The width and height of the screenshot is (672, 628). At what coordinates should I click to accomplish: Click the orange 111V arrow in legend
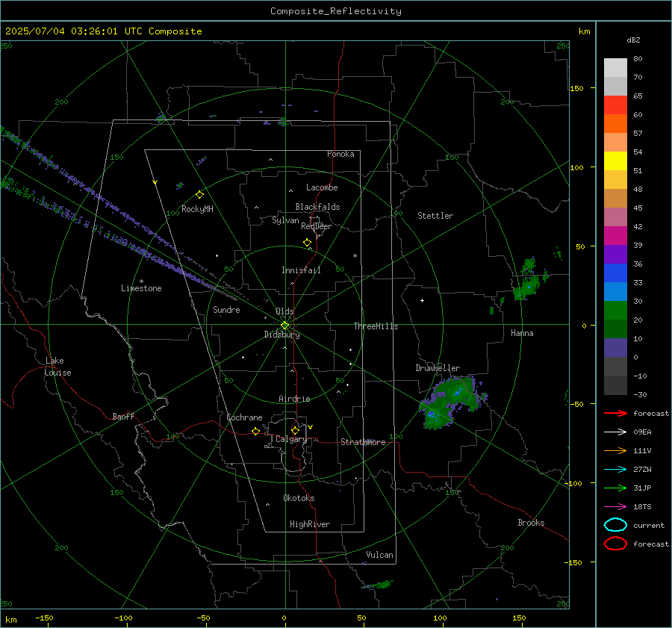point(615,450)
